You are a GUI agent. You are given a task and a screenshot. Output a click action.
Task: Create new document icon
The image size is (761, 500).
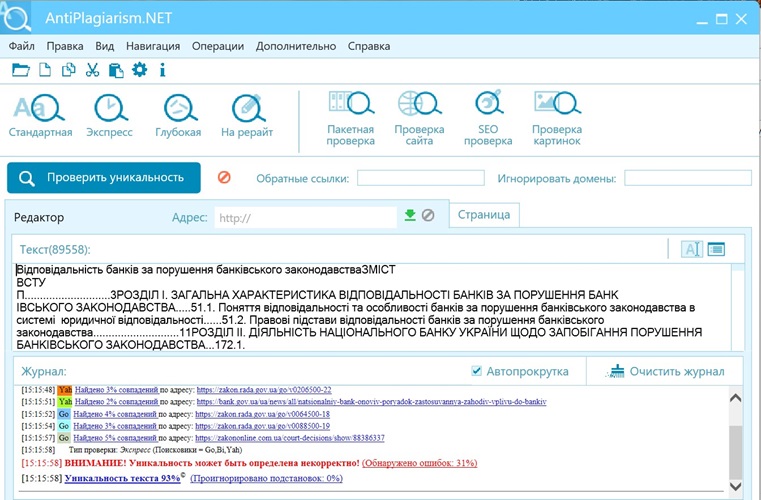45,70
